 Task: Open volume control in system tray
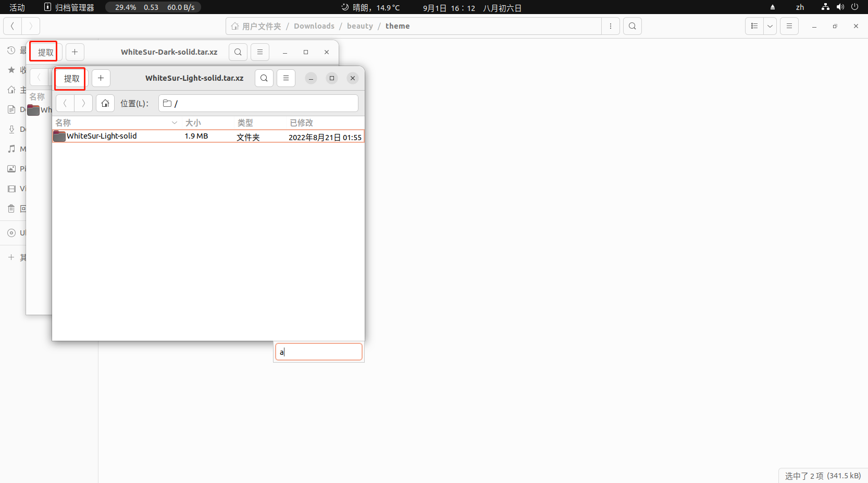coord(840,7)
